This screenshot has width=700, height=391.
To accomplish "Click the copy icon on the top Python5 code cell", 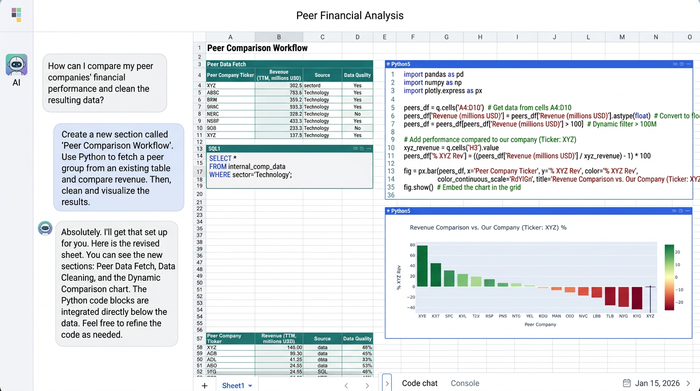I will (x=682, y=64).
